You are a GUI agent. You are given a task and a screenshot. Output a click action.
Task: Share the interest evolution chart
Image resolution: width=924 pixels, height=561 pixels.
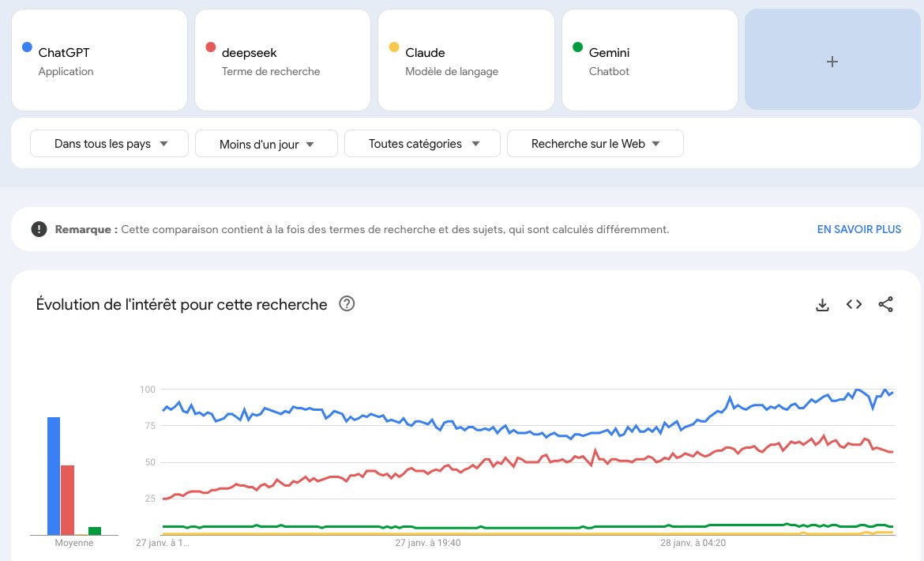tap(885, 304)
